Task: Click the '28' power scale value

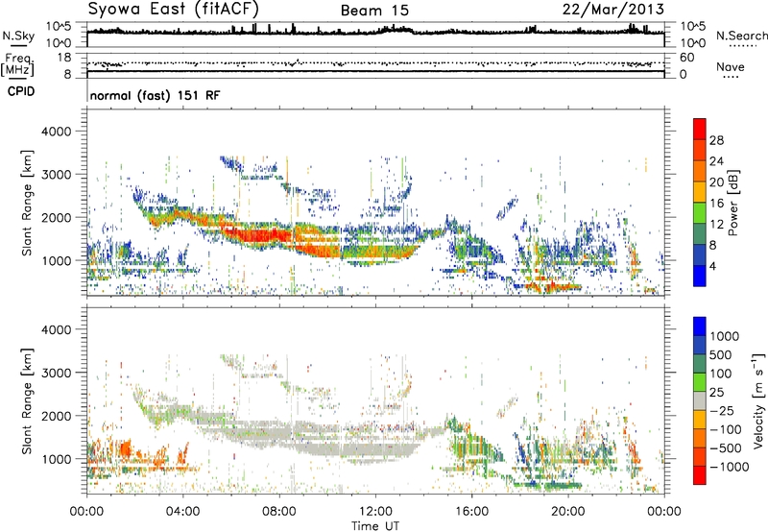Action: [716, 140]
